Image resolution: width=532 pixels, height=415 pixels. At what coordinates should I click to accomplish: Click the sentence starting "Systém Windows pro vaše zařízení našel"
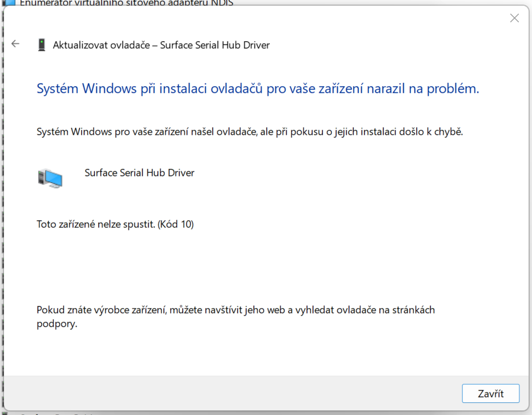(249, 131)
